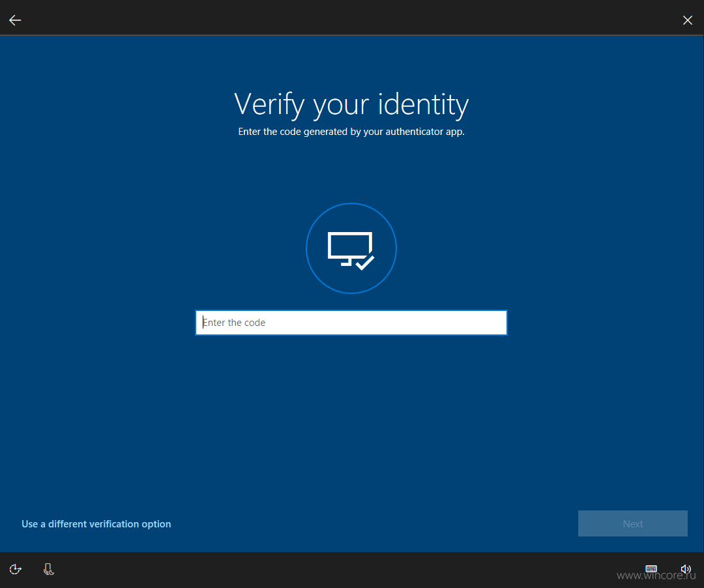This screenshot has width=704, height=588.
Task: Click the authenticator app instruction text
Action: (x=351, y=132)
